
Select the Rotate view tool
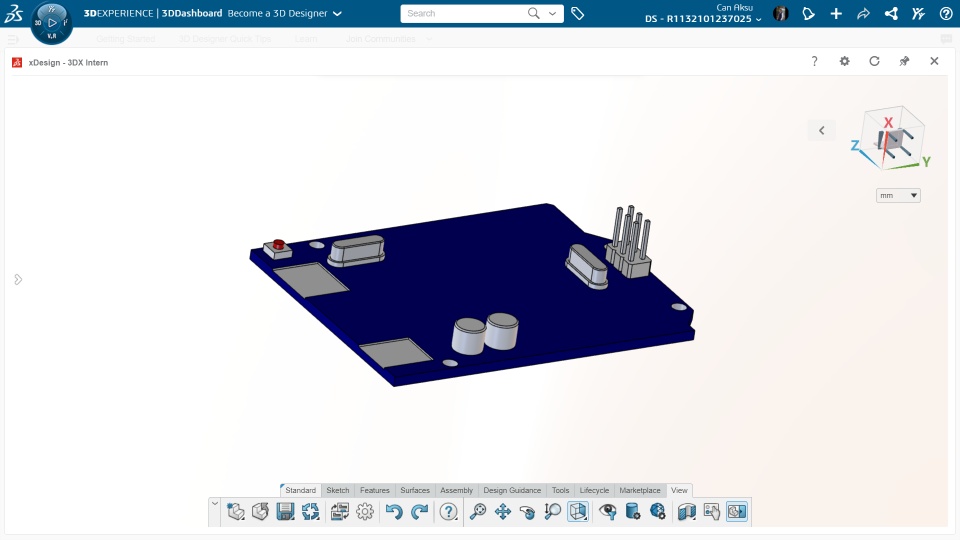pyautogui.click(x=527, y=511)
